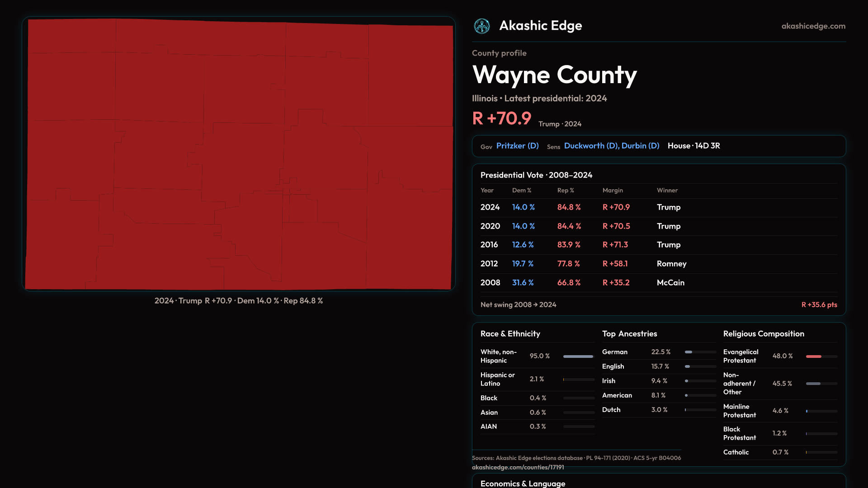Open the Economics & Language section header
Viewport: 868px width, 488px height.
pos(523,483)
